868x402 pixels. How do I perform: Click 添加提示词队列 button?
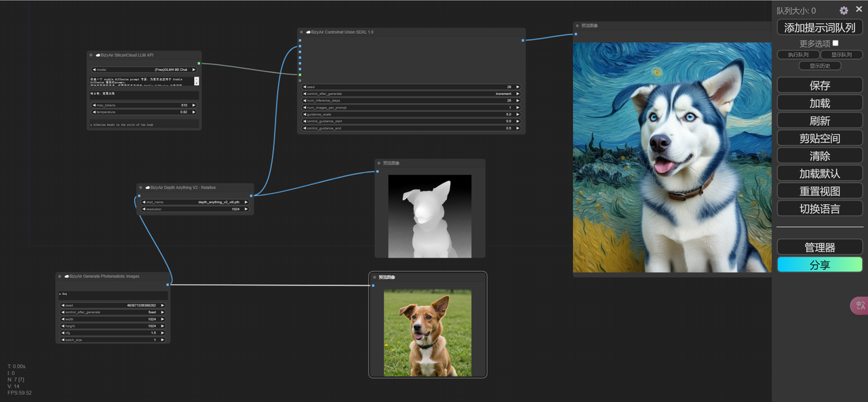pos(820,28)
